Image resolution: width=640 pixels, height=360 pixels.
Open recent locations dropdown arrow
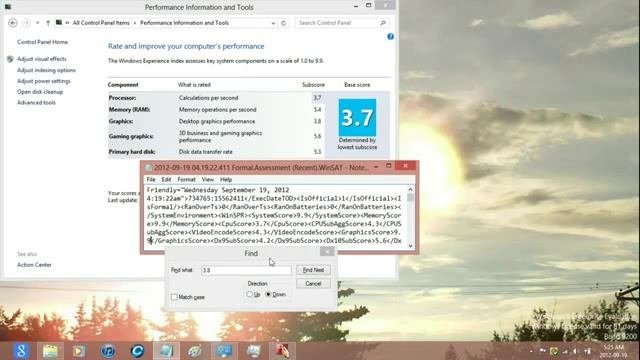click(x=38, y=23)
